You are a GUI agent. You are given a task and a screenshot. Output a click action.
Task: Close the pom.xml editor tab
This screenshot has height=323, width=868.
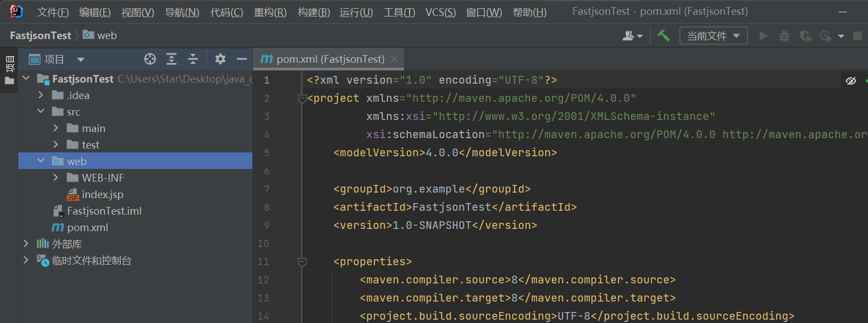[394, 59]
